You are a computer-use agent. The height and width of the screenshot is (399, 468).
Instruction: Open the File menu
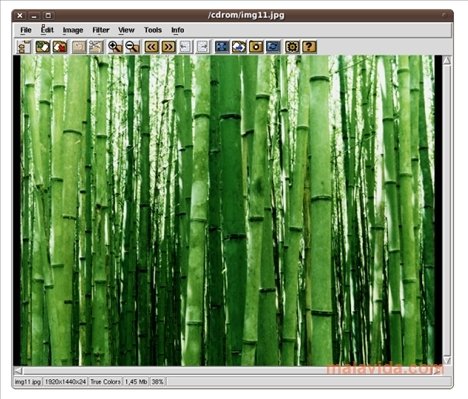click(26, 30)
